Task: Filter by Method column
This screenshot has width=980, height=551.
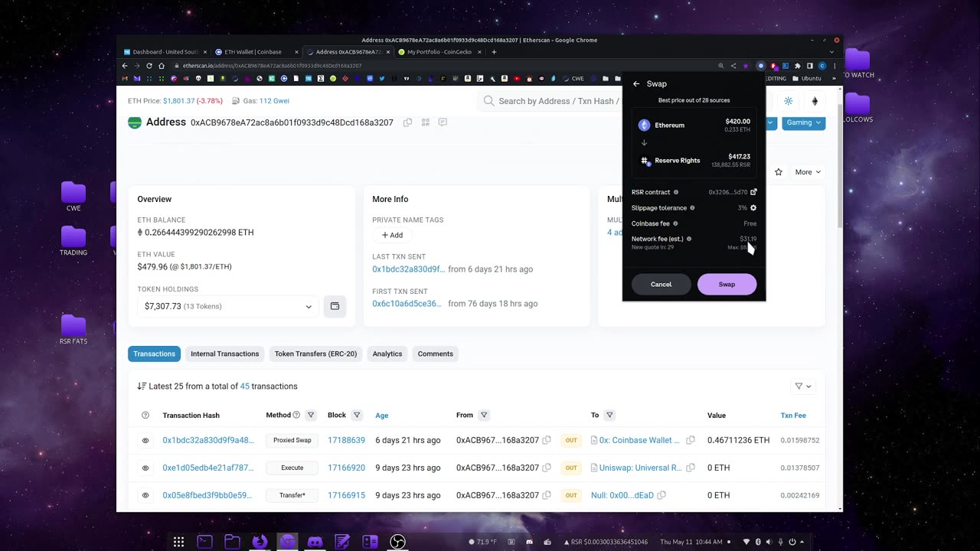Action: 311,416
